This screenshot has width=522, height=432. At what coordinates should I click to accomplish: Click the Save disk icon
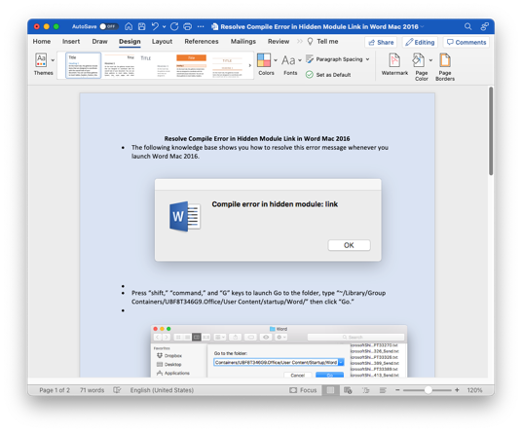(x=142, y=26)
